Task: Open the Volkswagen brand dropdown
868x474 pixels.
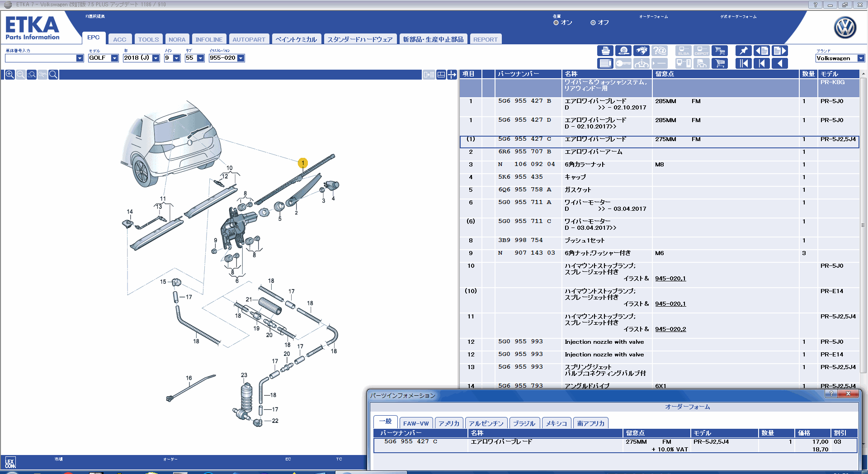Action: pyautogui.click(x=861, y=58)
